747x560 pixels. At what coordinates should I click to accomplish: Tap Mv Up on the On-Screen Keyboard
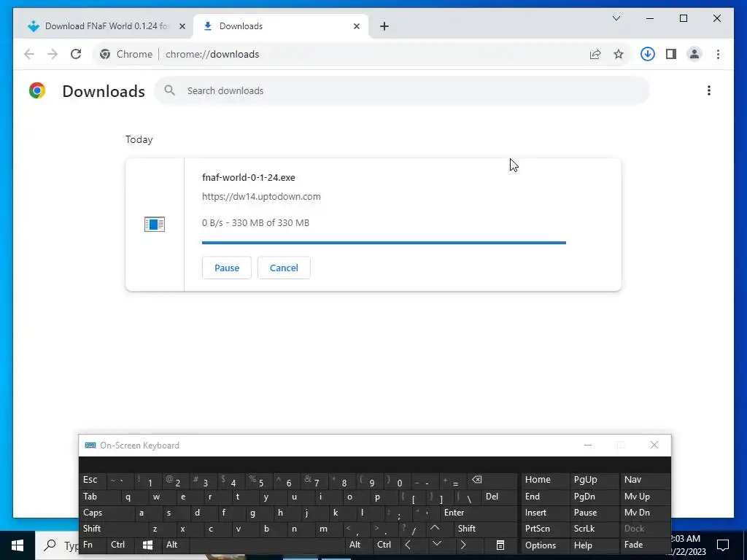point(644,497)
